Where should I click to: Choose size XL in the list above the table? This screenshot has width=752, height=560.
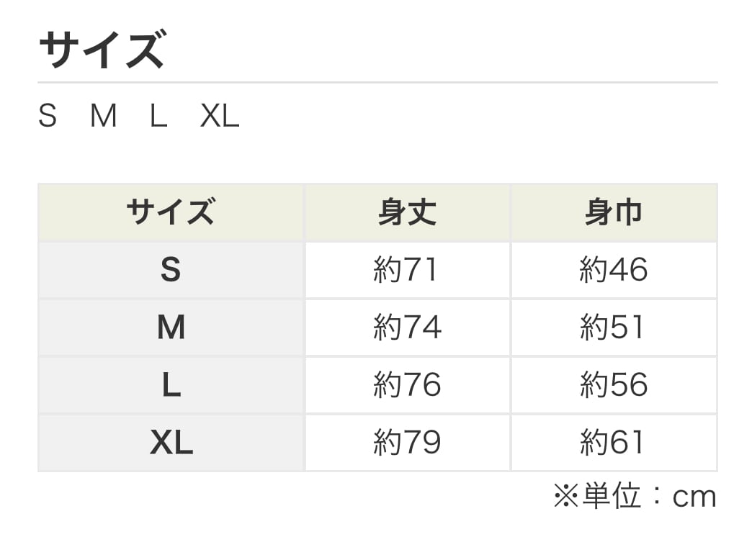pos(220,117)
